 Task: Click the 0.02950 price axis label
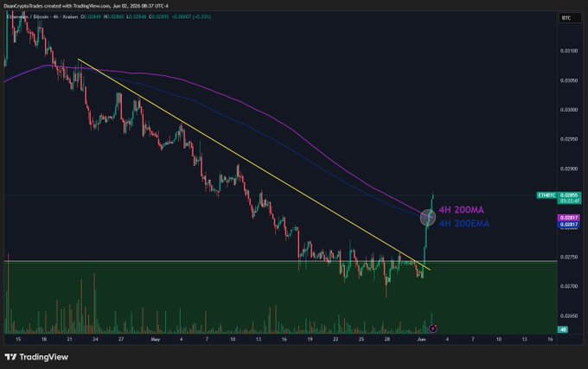pyautogui.click(x=569, y=139)
